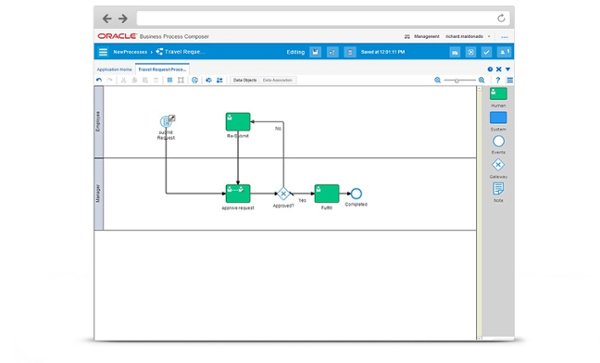The width and height of the screenshot is (600, 363).
Task: Click the icon left of the roles icon
Action: point(209,80)
